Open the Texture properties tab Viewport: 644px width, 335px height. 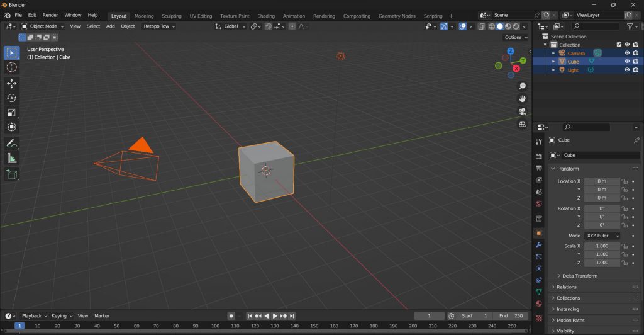point(539,318)
